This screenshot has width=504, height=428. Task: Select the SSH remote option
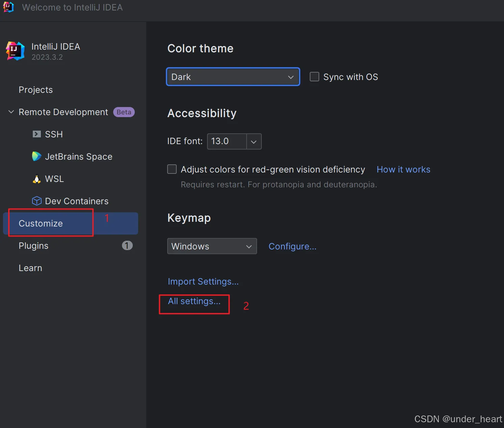click(x=54, y=134)
